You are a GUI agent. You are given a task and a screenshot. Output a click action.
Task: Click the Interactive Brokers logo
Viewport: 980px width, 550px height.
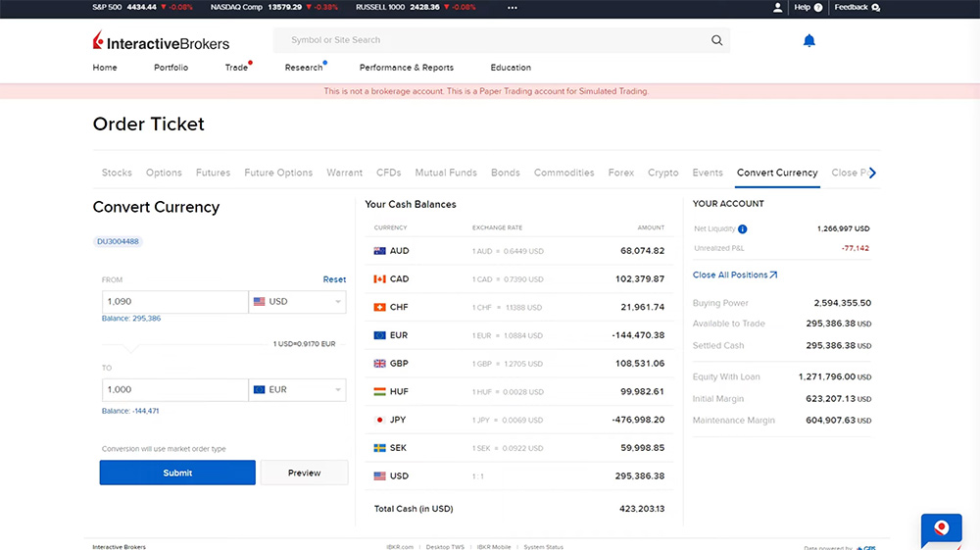[162, 41]
